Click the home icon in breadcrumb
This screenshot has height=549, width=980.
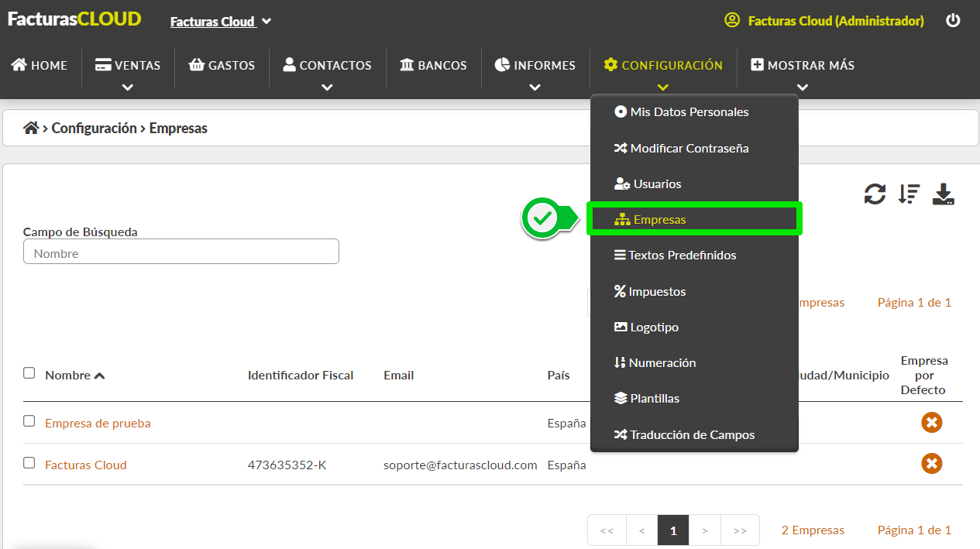[31, 128]
